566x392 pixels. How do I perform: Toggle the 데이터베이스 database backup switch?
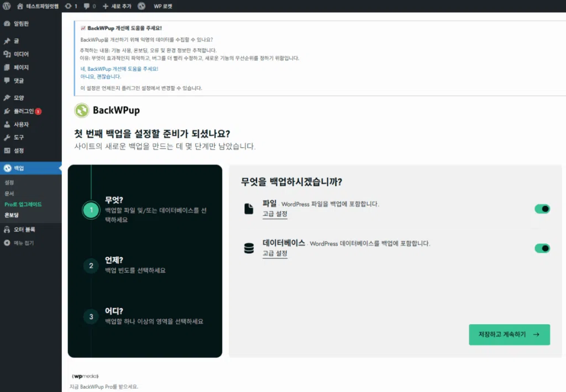[542, 248]
